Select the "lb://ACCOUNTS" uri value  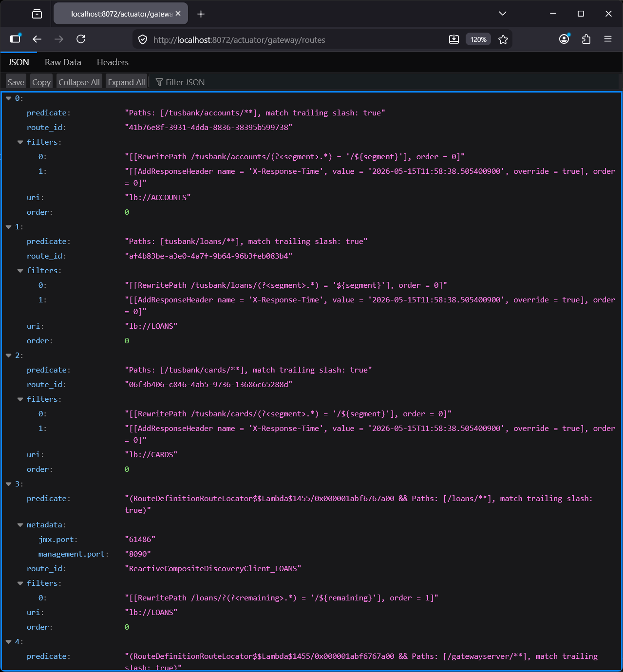pos(157,198)
